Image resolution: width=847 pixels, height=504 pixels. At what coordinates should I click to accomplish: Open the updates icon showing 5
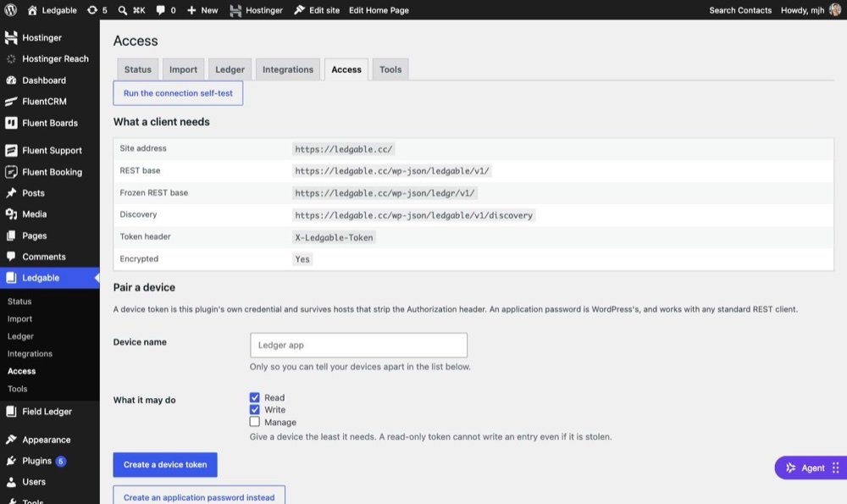pyautogui.click(x=92, y=9)
